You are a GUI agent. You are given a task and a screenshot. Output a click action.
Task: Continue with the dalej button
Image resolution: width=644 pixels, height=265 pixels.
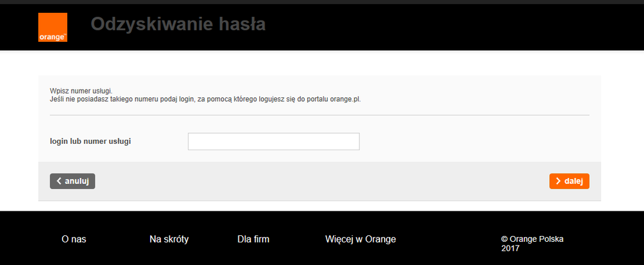(x=569, y=181)
